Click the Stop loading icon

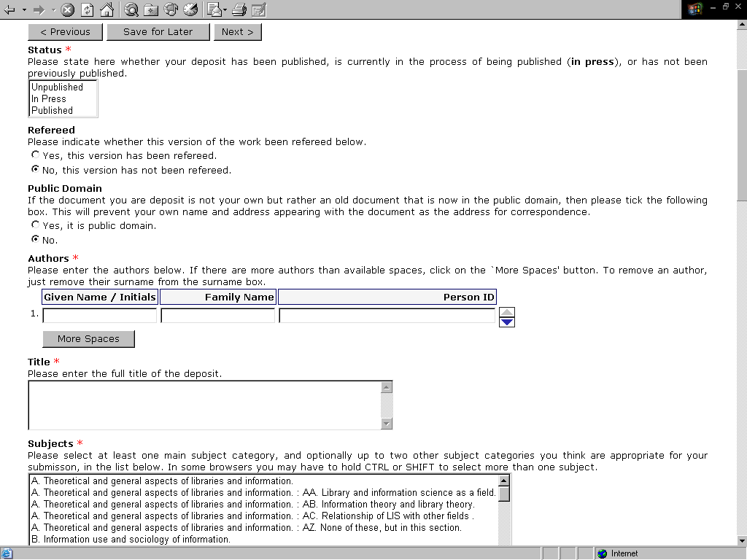[67, 9]
